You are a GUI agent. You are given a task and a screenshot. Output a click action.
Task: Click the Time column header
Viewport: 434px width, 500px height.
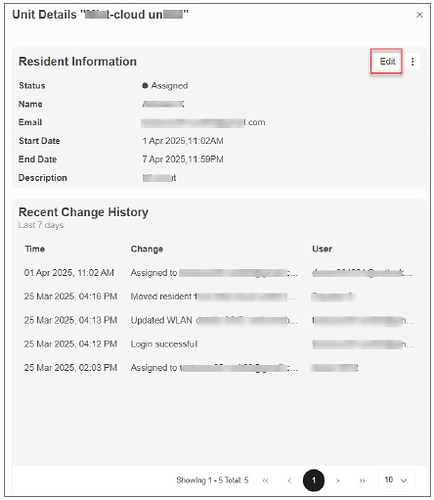[35, 249]
